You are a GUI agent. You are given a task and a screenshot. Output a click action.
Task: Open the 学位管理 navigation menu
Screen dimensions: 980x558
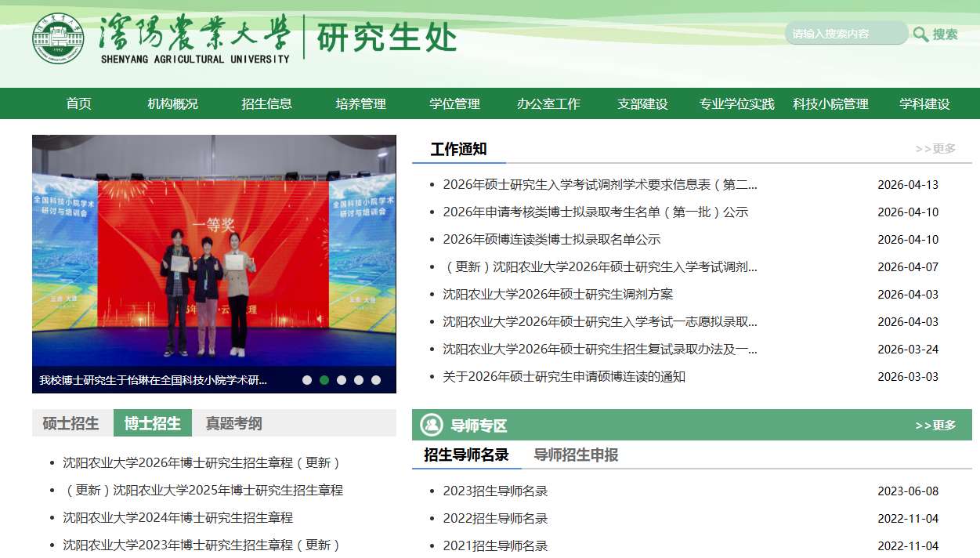tap(454, 103)
